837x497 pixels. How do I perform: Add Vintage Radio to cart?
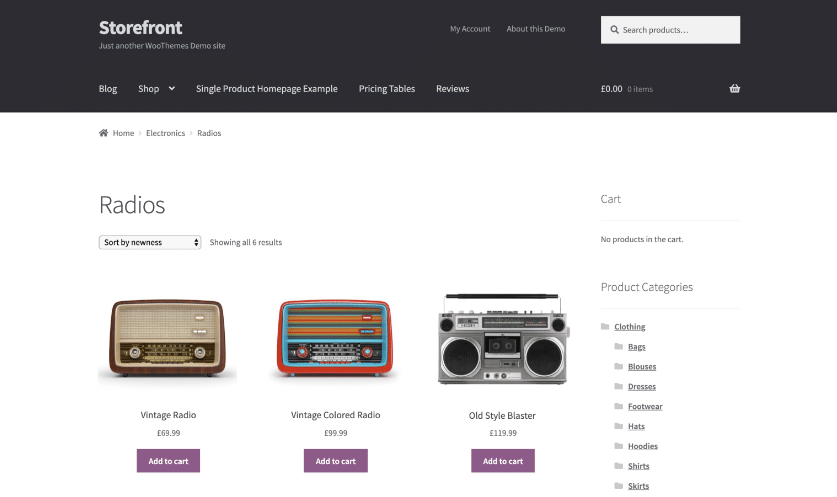168,461
